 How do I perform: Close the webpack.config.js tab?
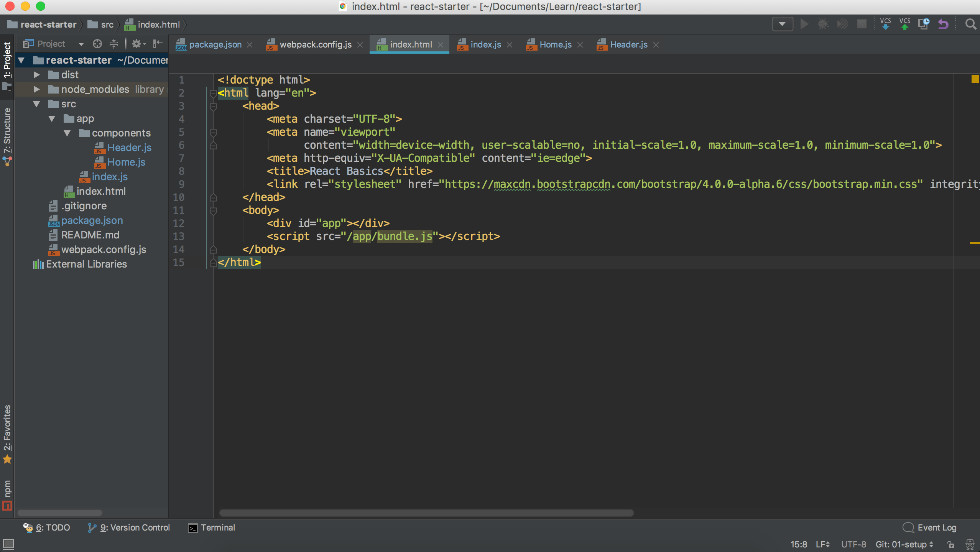click(360, 45)
